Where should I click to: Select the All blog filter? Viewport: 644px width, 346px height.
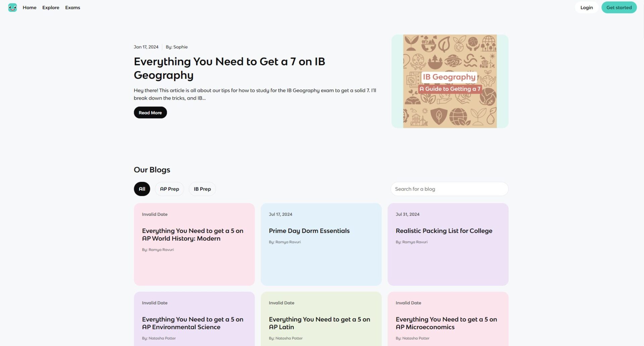click(x=142, y=189)
